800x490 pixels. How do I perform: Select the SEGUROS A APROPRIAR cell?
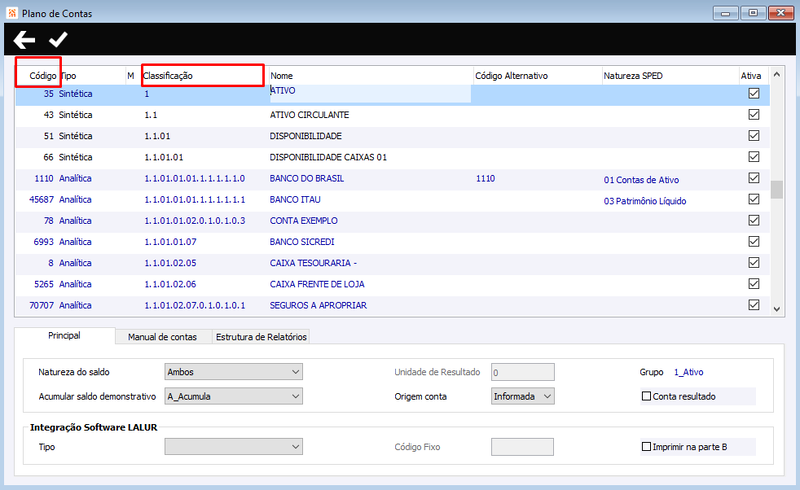tap(318, 305)
